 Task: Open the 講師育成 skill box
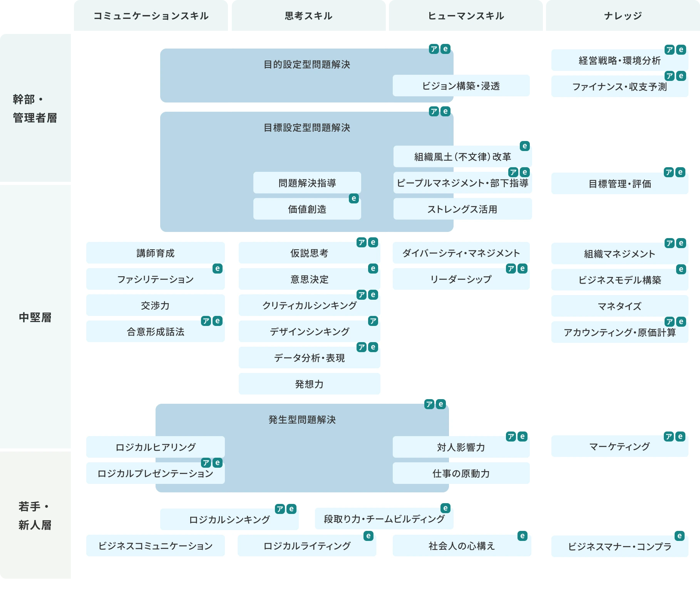[x=155, y=253]
